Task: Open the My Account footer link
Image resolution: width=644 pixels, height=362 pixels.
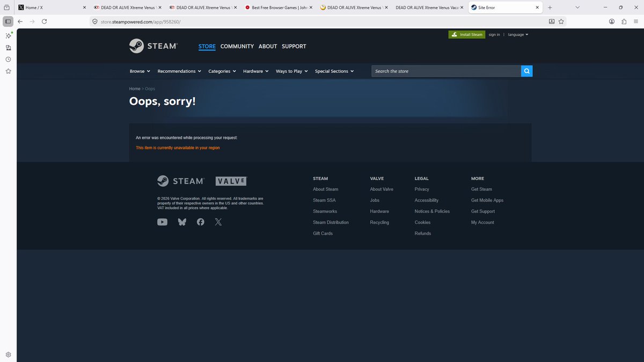Action: pos(482,222)
